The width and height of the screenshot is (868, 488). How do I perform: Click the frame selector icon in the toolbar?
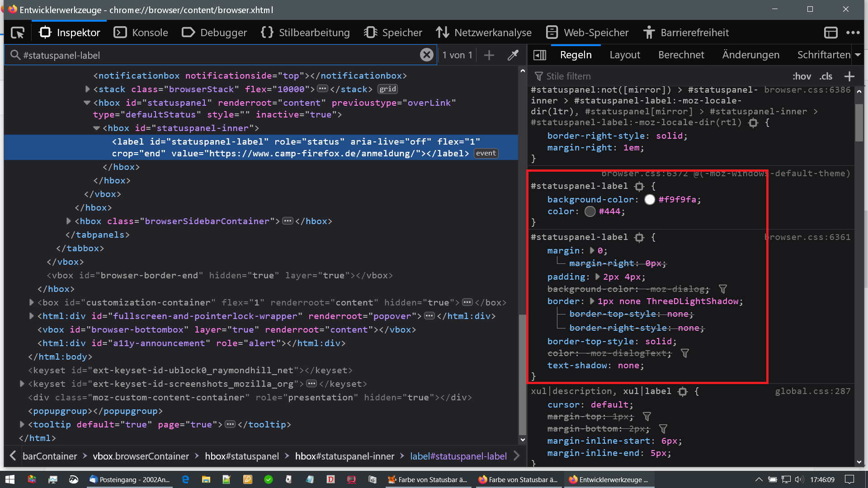click(830, 33)
